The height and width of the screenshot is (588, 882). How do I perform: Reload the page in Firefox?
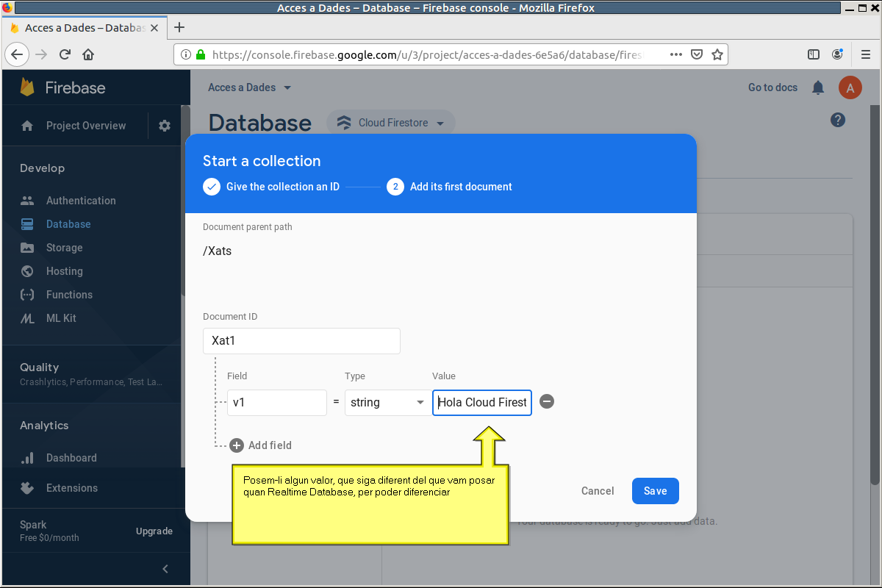(65, 54)
